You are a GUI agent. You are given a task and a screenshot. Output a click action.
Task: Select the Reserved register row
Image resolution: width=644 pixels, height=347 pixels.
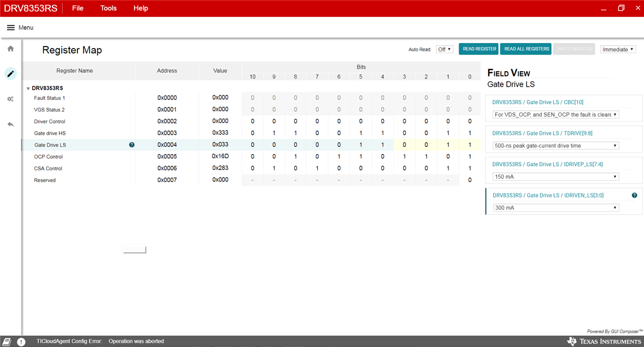click(x=251, y=180)
